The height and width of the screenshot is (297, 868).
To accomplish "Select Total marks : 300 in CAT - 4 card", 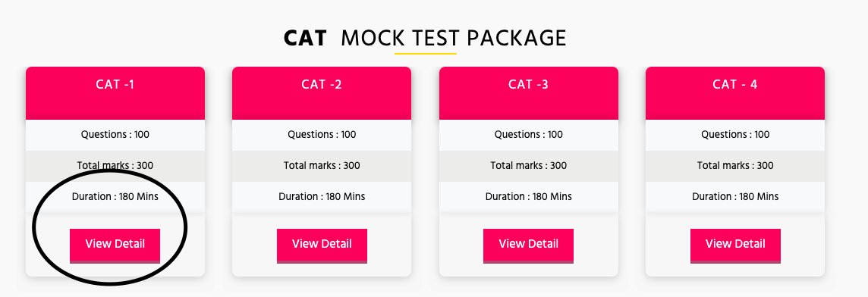I will 735,166.
